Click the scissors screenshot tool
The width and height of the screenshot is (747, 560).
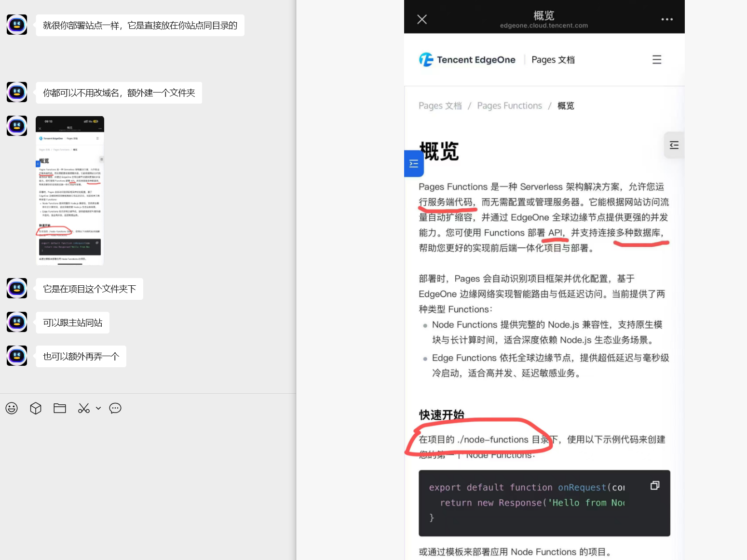point(84,408)
